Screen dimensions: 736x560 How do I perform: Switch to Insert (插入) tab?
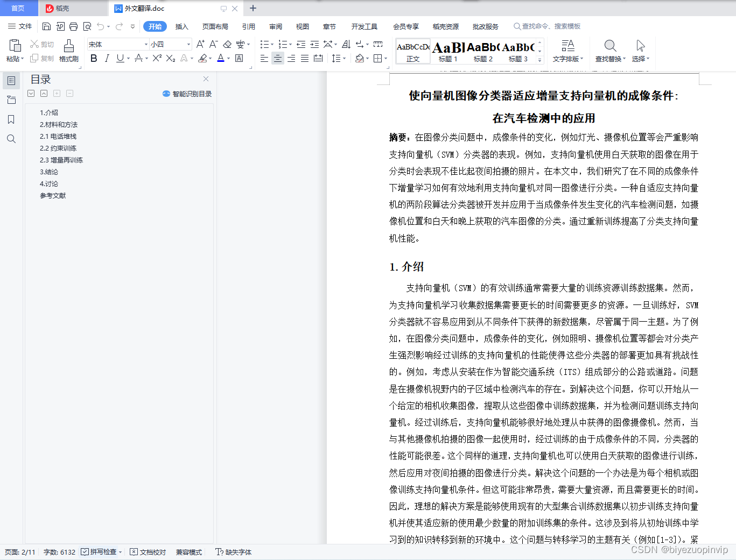(182, 26)
